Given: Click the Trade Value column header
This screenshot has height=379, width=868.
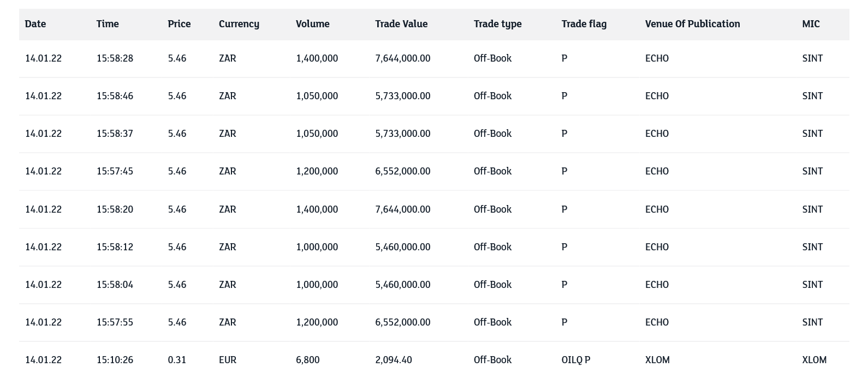Looking at the screenshot, I should click(401, 24).
